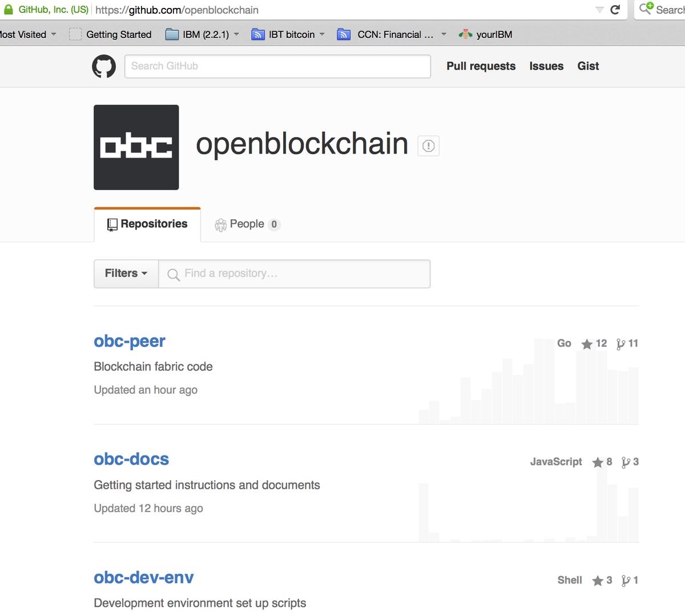Click the Updated an hour ago text
The width and height of the screenshot is (685, 616).
[146, 390]
